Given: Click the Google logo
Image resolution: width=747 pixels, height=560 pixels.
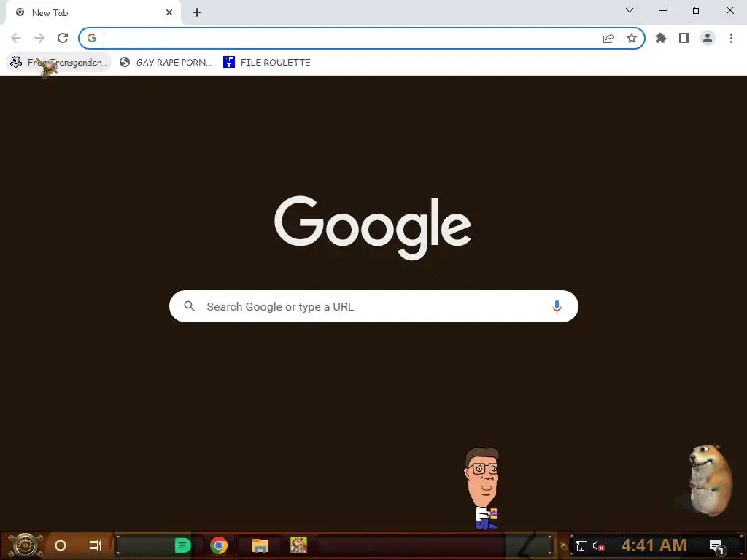Looking at the screenshot, I should pyautogui.click(x=373, y=228).
